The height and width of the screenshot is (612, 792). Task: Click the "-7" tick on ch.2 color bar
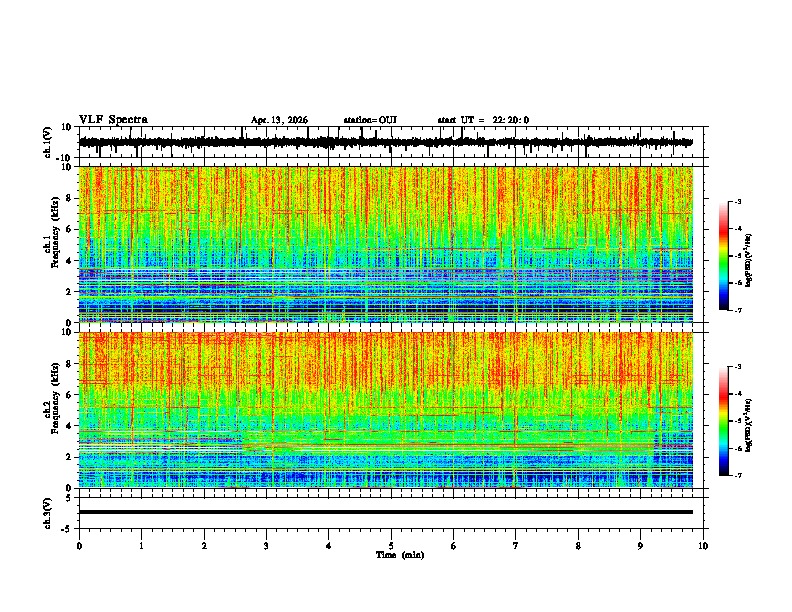(737, 475)
